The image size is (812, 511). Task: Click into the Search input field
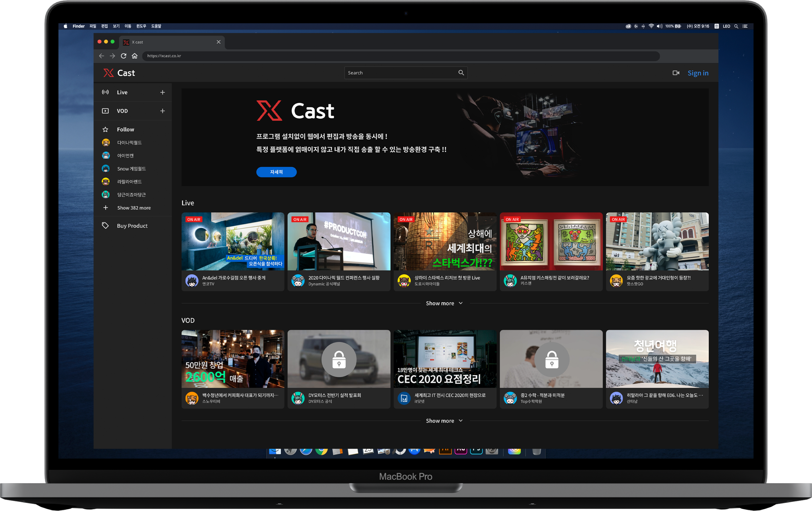click(x=400, y=73)
